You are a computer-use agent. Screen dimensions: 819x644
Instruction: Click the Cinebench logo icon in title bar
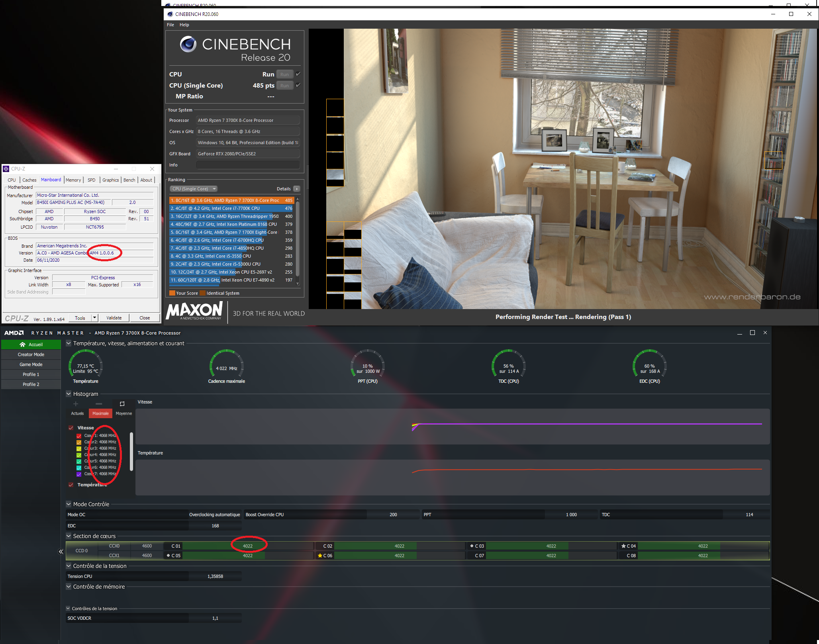point(170,14)
